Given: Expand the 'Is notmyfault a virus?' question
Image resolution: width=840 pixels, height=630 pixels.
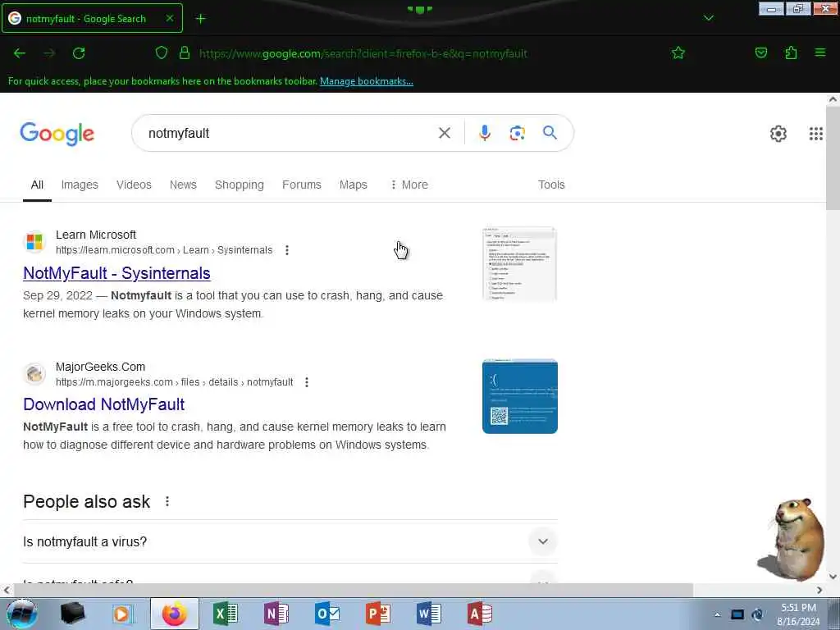Looking at the screenshot, I should [290, 541].
